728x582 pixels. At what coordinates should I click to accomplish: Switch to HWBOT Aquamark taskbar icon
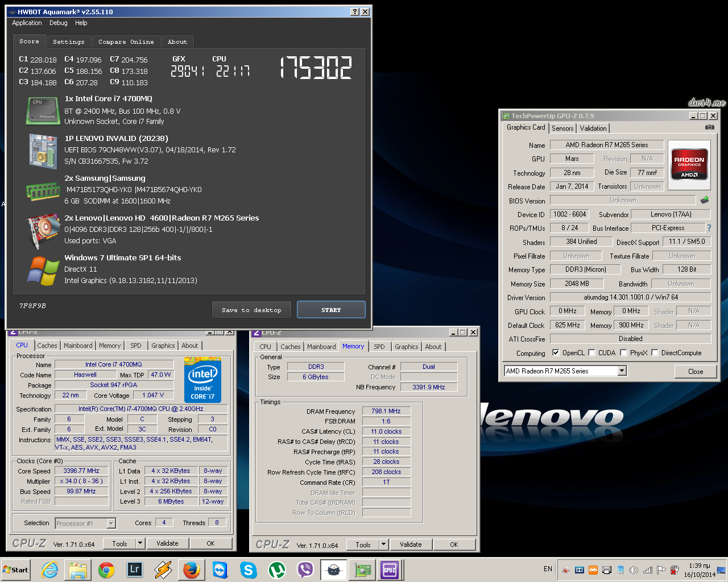pyautogui.click(x=334, y=569)
